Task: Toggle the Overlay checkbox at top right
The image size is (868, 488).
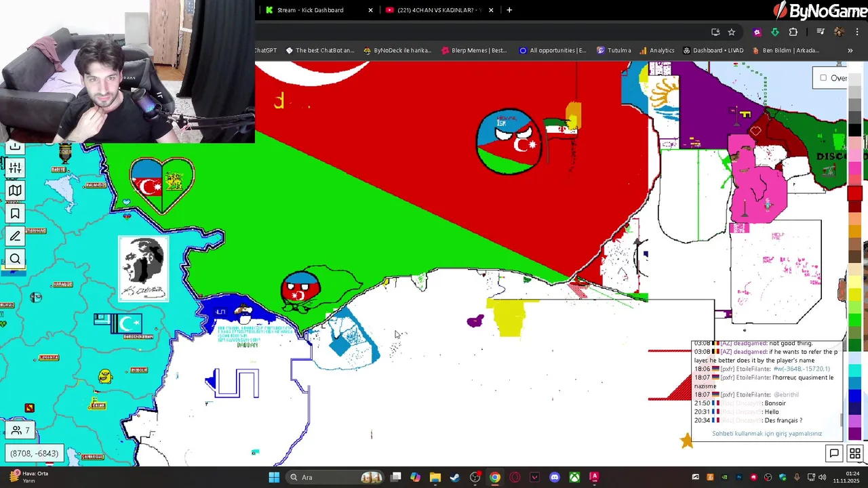Action: click(x=823, y=78)
